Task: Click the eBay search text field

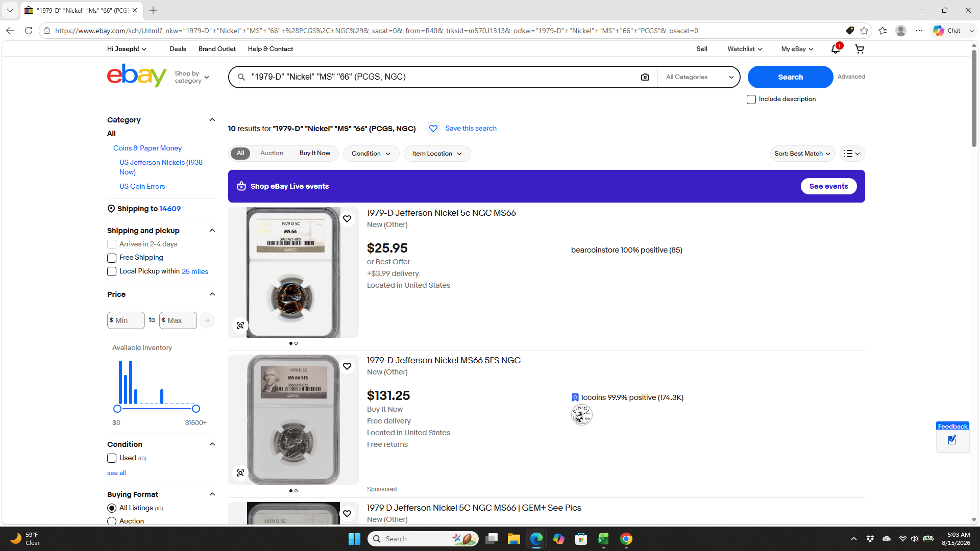Action: tap(442, 77)
